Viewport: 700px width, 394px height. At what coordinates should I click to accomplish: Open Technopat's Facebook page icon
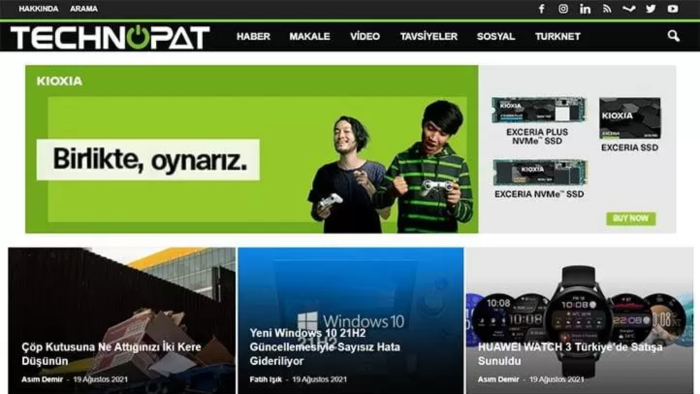pyautogui.click(x=542, y=9)
